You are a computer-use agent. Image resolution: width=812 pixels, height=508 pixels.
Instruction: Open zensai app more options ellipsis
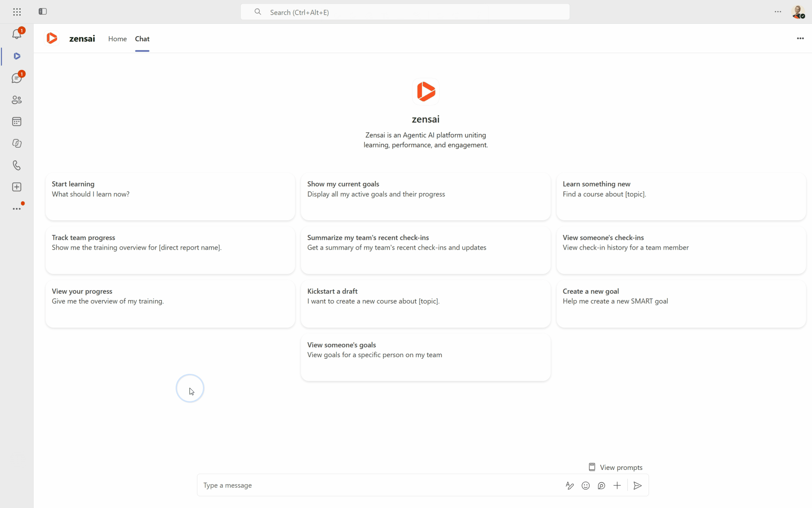(800, 38)
